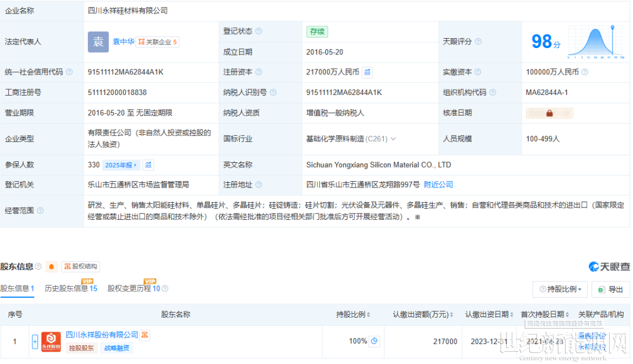Select organization code MA62844A-1

pos(547,93)
